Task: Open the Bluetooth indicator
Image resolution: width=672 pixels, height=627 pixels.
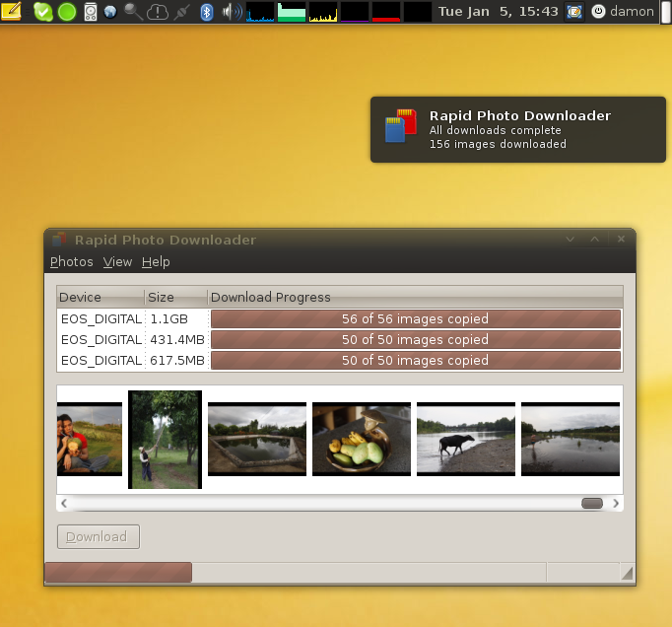Action: pyautogui.click(x=207, y=12)
